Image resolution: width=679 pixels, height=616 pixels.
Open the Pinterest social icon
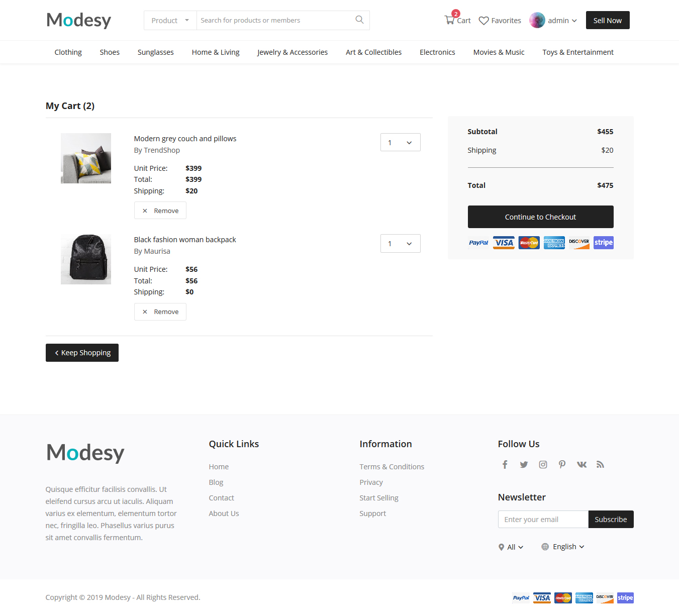click(x=562, y=464)
